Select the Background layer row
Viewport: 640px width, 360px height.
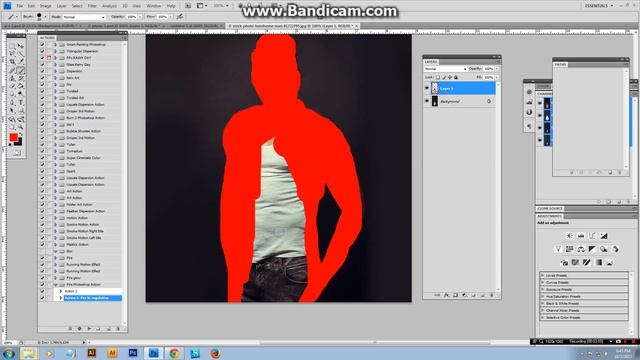[x=460, y=101]
